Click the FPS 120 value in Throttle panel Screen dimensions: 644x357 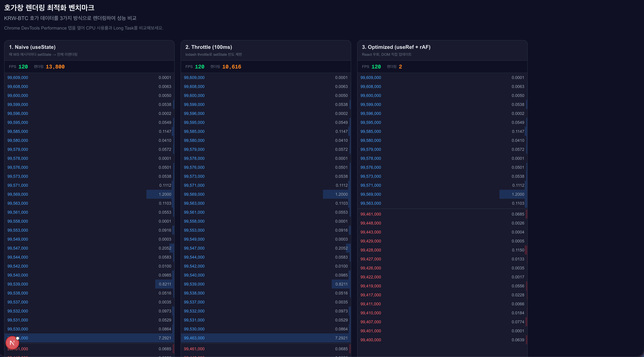coord(200,67)
